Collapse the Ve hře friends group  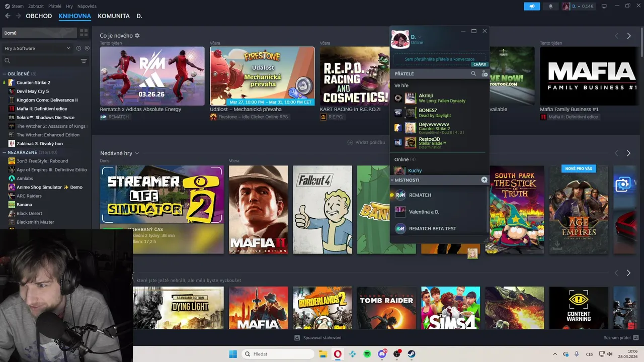(x=401, y=85)
